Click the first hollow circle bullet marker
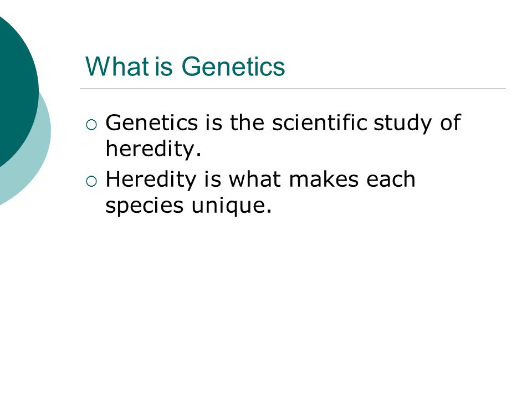The image size is (532, 399). click(91, 125)
